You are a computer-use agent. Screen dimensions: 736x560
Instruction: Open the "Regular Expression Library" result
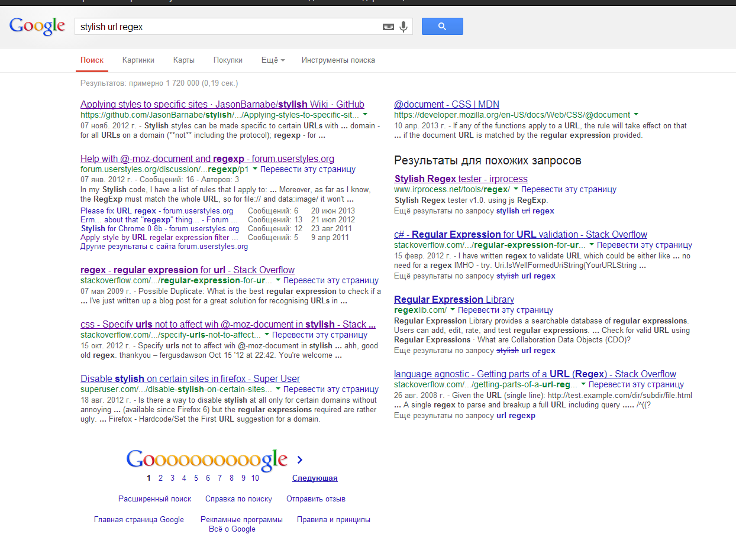454,299
